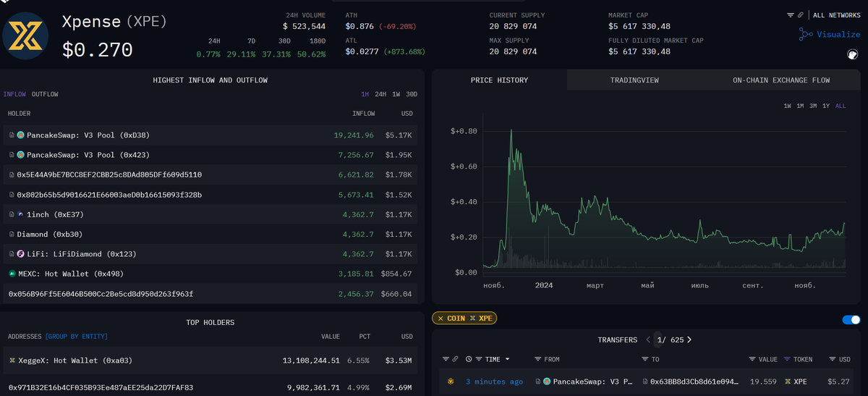The image size is (868, 396).
Task: Click contract icon beside Diamond (0xb30)
Action: coord(11,235)
